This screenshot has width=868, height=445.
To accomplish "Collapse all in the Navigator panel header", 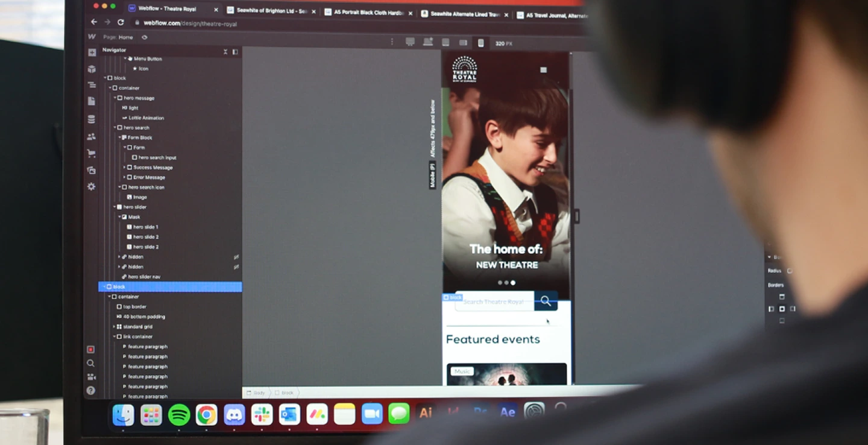I will click(x=225, y=51).
